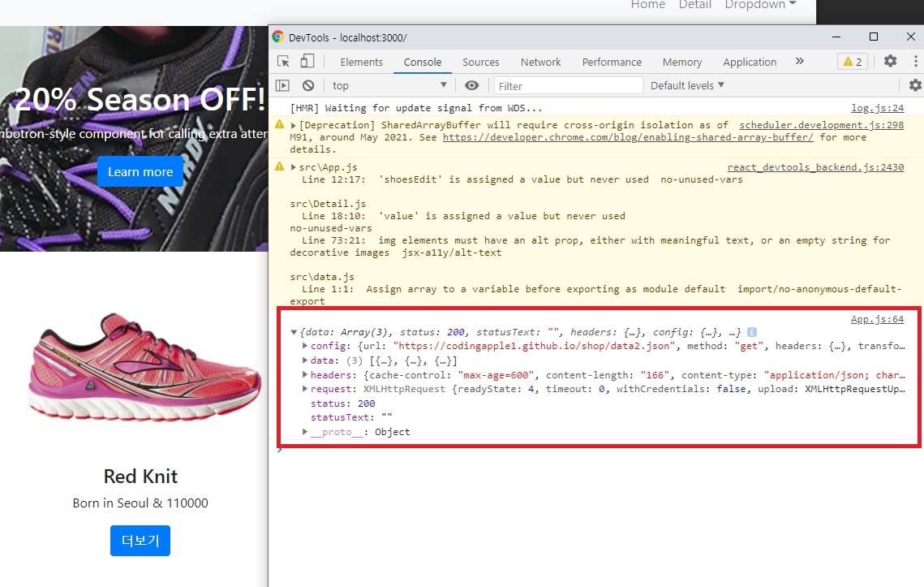
Task: Click the console prompt input line
Action: tap(595, 451)
